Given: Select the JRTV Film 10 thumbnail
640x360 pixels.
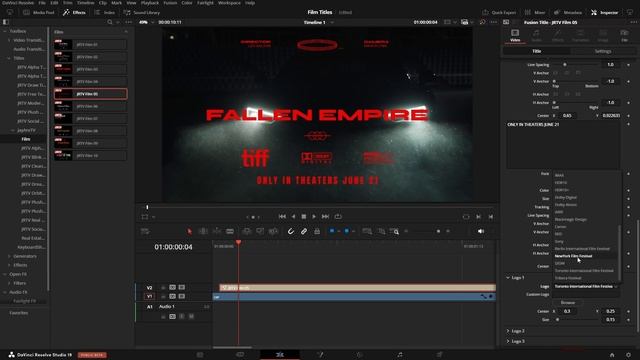Looking at the screenshot, I should click(x=64, y=156).
